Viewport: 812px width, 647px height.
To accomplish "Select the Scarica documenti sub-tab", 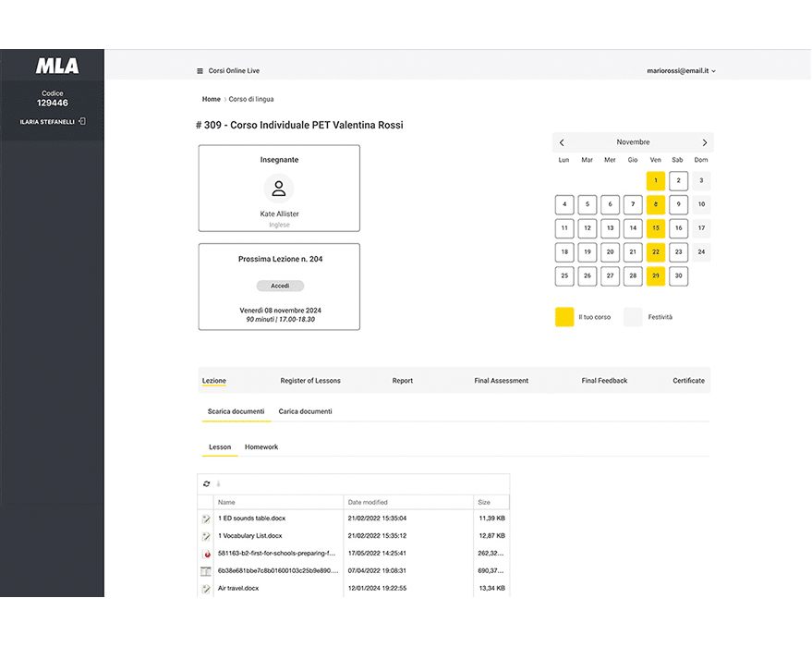I will tap(236, 411).
